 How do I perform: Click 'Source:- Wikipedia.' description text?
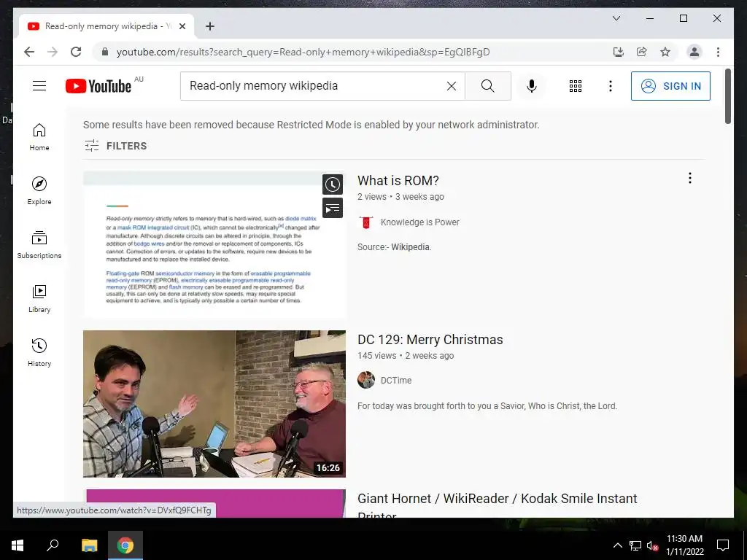coord(395,246)
